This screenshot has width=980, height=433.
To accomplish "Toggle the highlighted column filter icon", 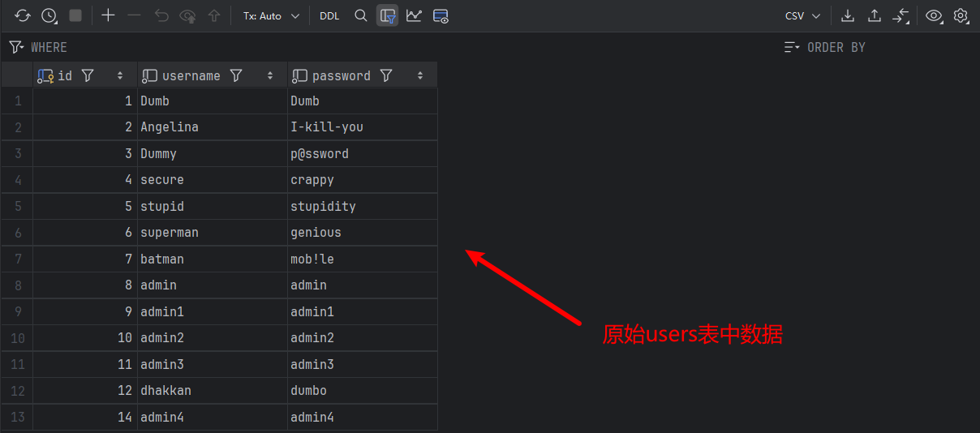I will (x=388, y=15).
